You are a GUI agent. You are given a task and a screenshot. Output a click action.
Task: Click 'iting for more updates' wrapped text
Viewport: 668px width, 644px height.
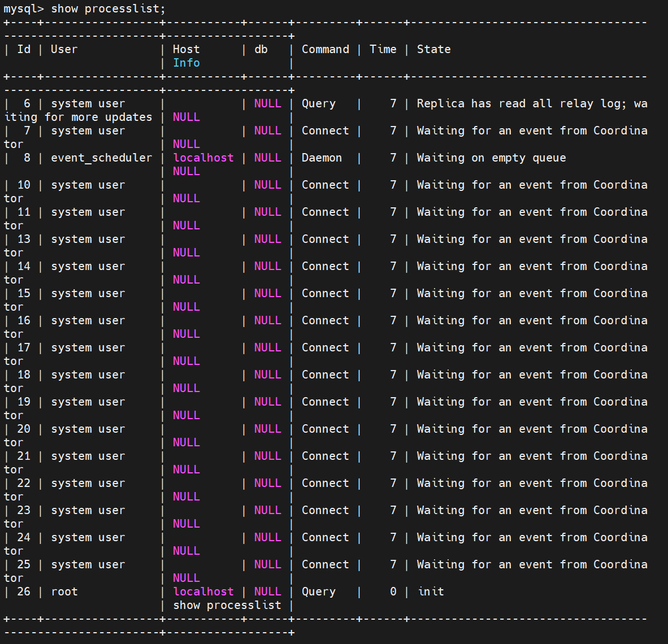coord(78,117)
